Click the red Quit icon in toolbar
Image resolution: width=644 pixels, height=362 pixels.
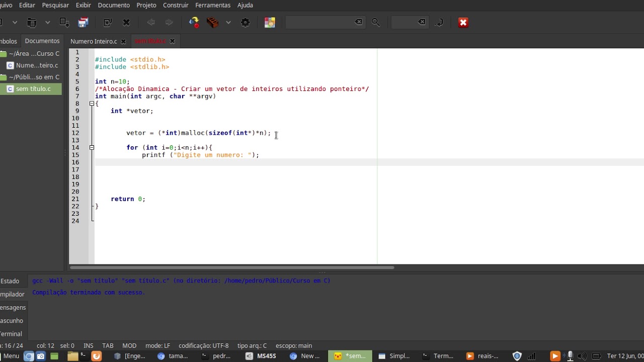coord(463,22)
